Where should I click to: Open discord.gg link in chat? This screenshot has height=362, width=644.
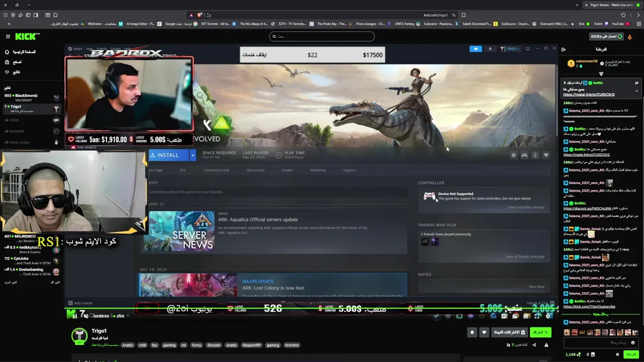tap(587, 208)
